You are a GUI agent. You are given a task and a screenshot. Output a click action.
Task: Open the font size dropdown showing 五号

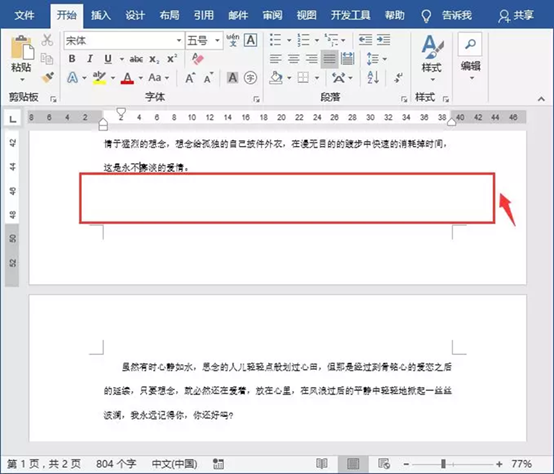coord(204,40)
